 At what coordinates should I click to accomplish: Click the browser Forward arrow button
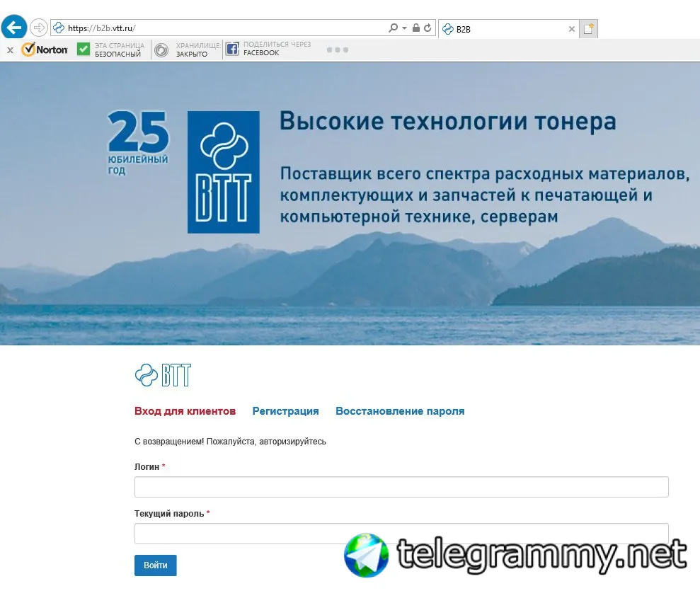point(39,28)
